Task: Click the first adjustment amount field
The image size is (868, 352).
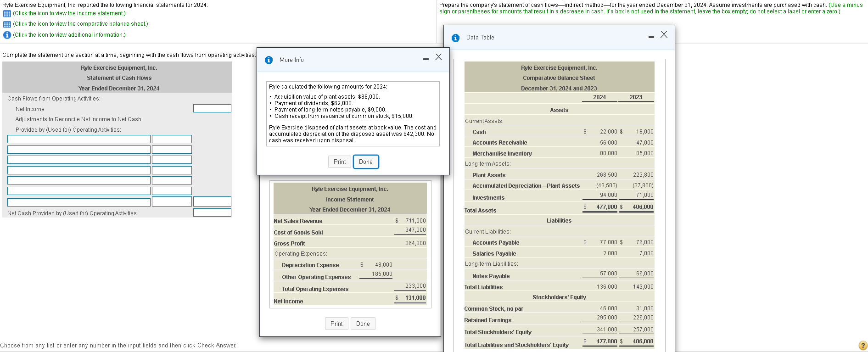Action: tap(172, 139)
